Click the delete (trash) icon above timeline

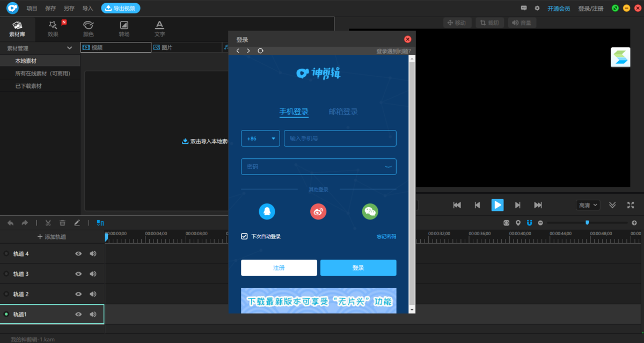[62, 222]
